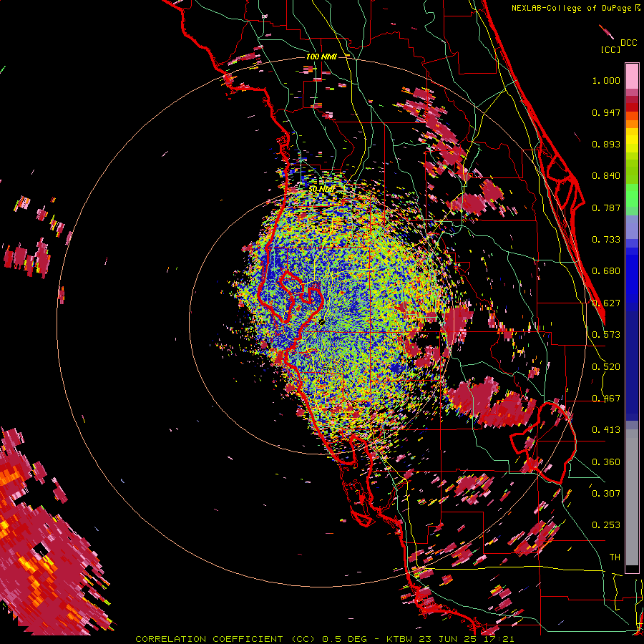This screenshot has height=644, width=644.
Task: Select the 1.000 scale value
Action: (x=606, y=80)
